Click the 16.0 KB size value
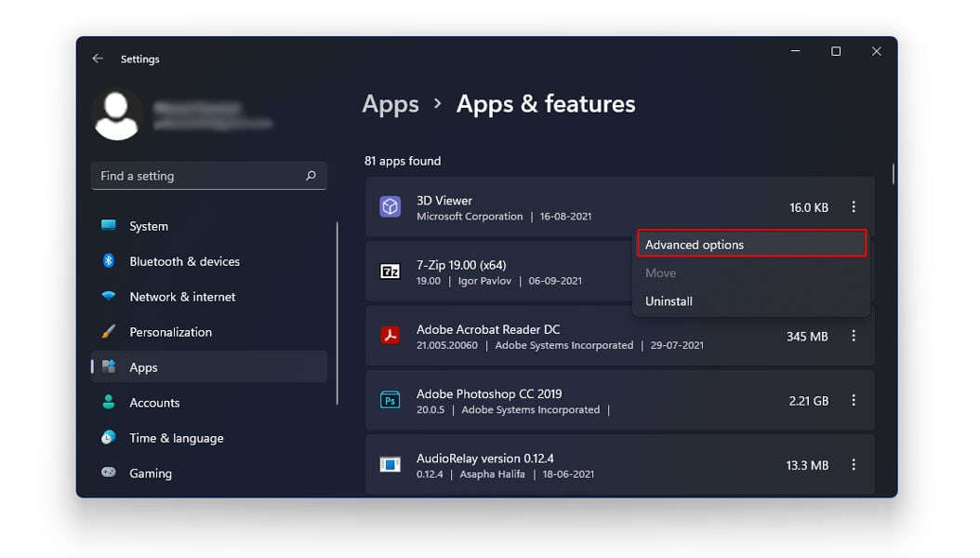The height and width of the screenshot is (558, 980). [809, 207]
